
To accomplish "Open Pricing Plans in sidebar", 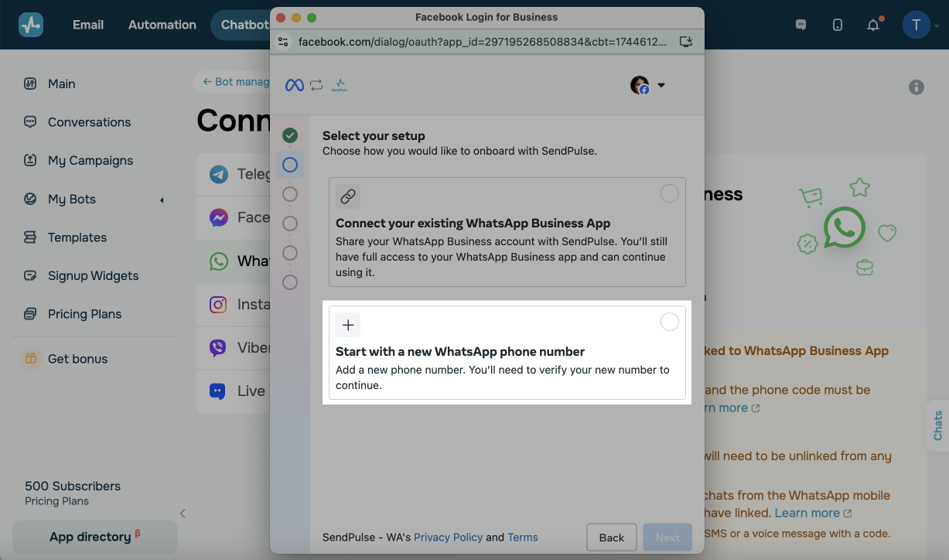I will (x=85, y=314).
